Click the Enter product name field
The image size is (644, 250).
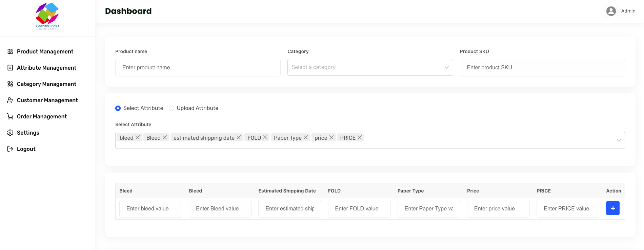(198, 68)
